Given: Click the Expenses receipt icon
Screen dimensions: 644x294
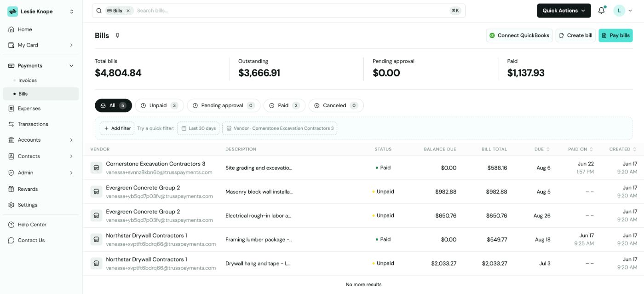Looking at the screenshot, I should click(11, 109).
